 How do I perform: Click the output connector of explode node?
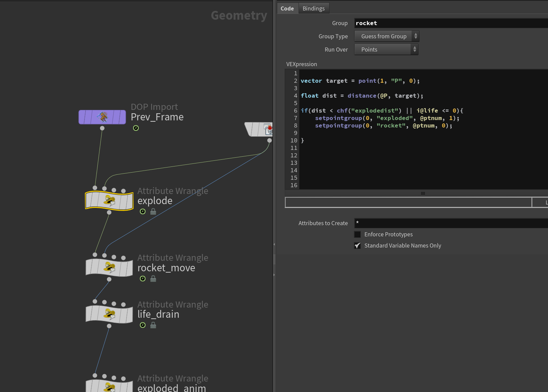pos(109,212)
